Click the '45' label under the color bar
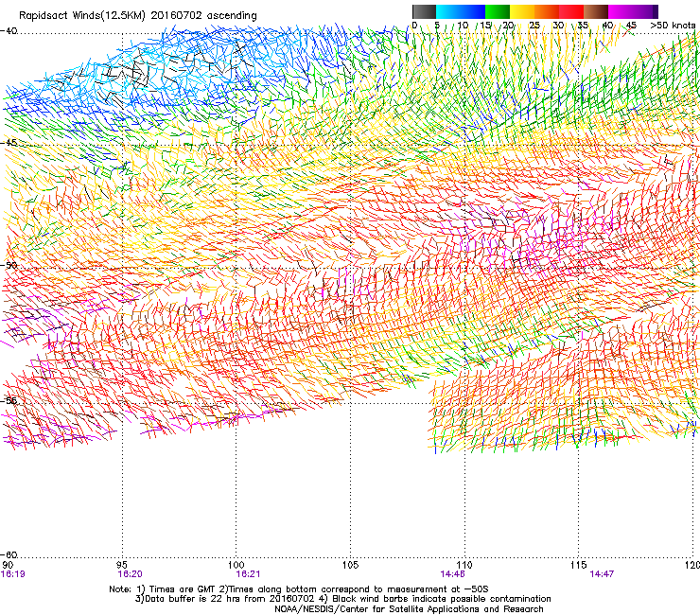The height and width of the screenshot is (615, 700). [631, 25]
